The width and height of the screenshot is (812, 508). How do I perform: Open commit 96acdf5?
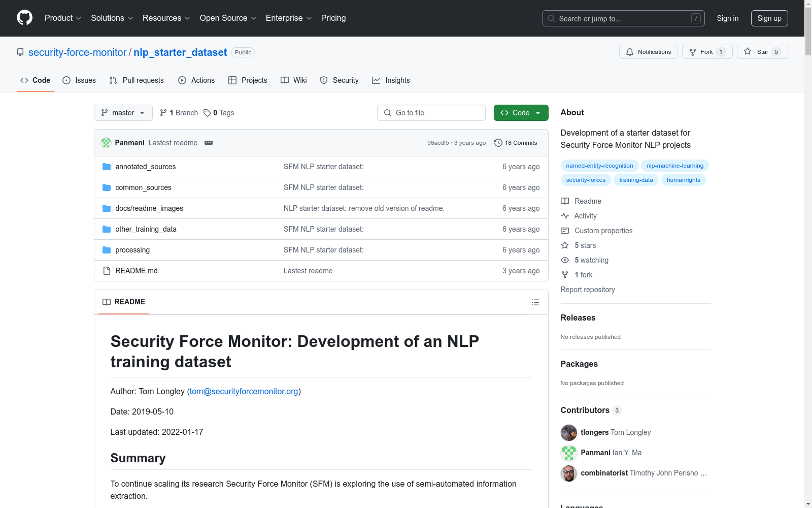438,143
